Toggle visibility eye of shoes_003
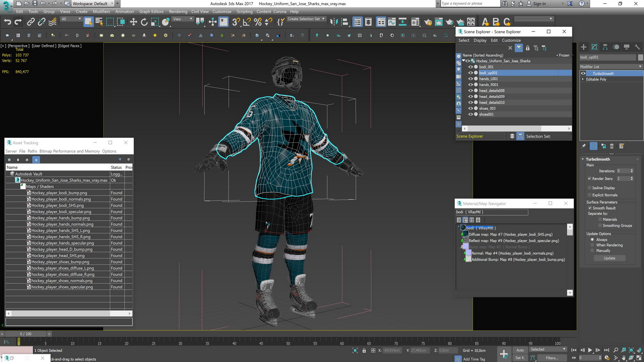Image resolution: width=644 pixels, height=362 pixels. click(x=471, y=108)
